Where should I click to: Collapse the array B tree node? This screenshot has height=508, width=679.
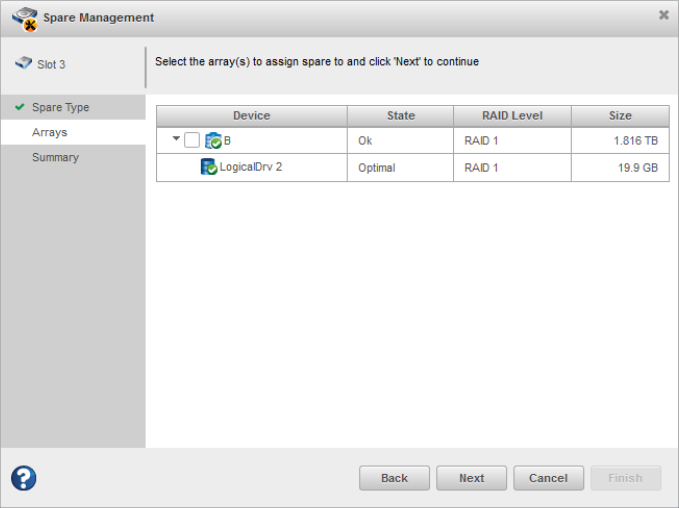coord(177,141)
